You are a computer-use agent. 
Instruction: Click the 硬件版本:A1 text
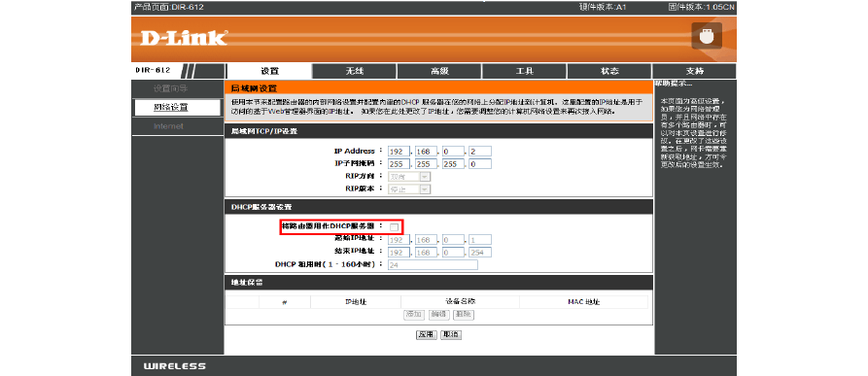603,7
